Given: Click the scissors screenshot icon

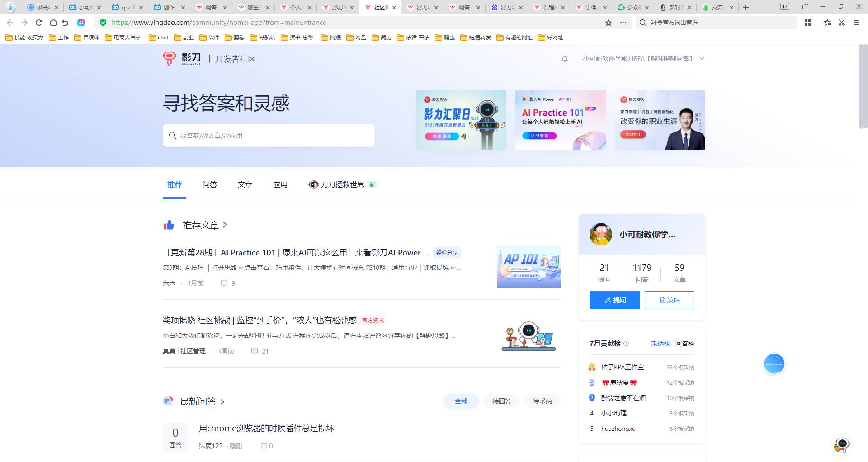Looking at the screenshot, I should 842,23.
